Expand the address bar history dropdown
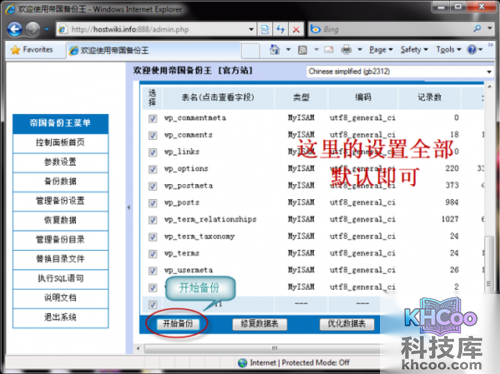 [251, 29]
